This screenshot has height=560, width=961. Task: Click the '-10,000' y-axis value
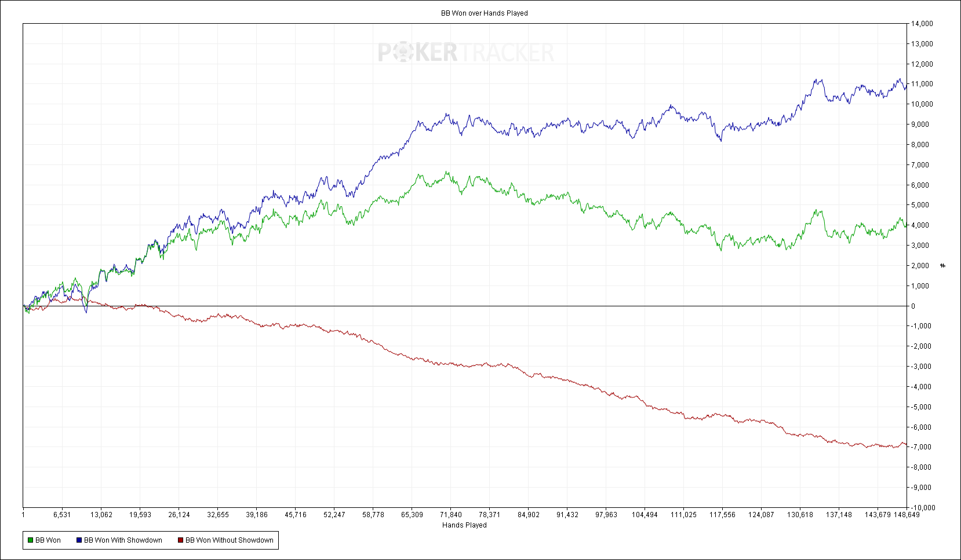point(923,508)
